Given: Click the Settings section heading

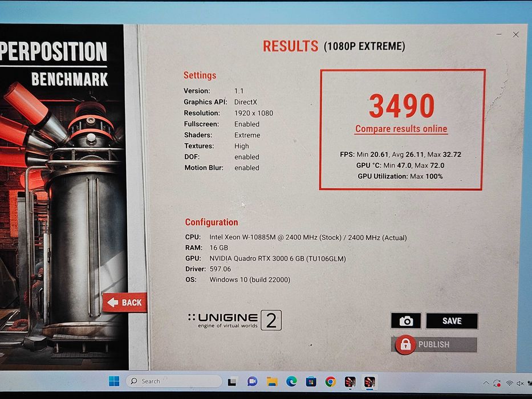Looking at the screenshot, I should [x=200, y=75].
